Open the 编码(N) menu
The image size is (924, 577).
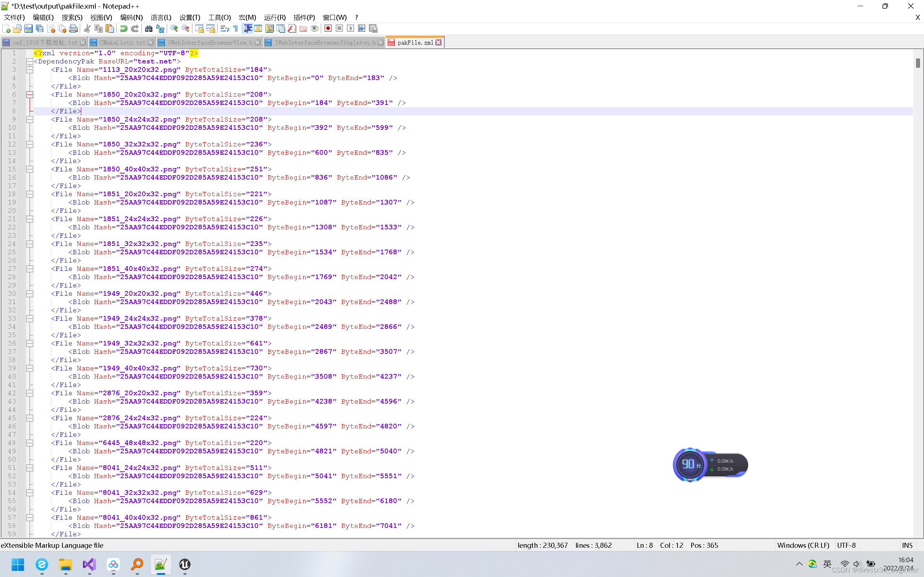pos(131,18)
